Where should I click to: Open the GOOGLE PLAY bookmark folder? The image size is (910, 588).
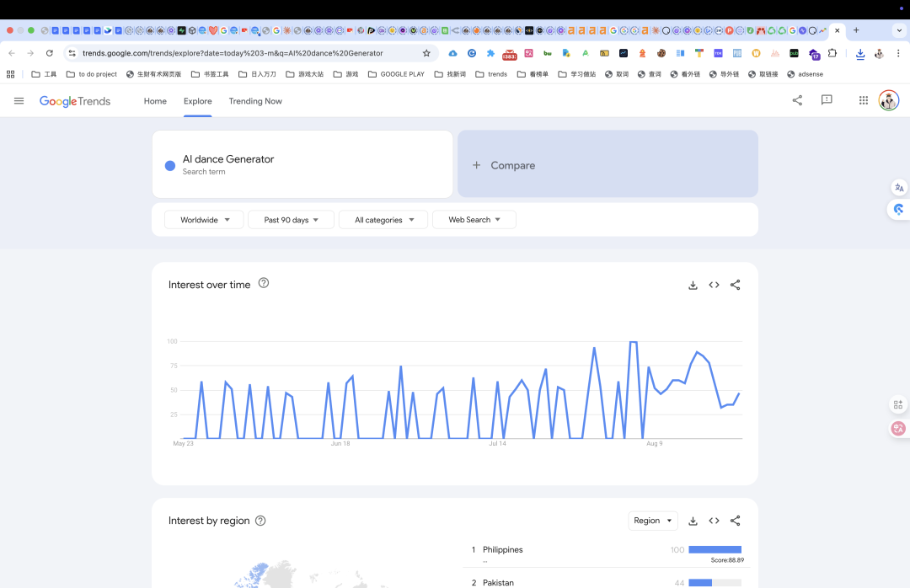396,74
